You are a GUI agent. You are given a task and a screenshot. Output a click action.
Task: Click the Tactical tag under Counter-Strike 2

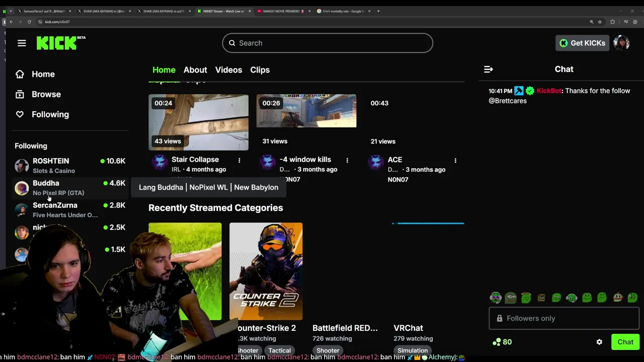(280, 350)
